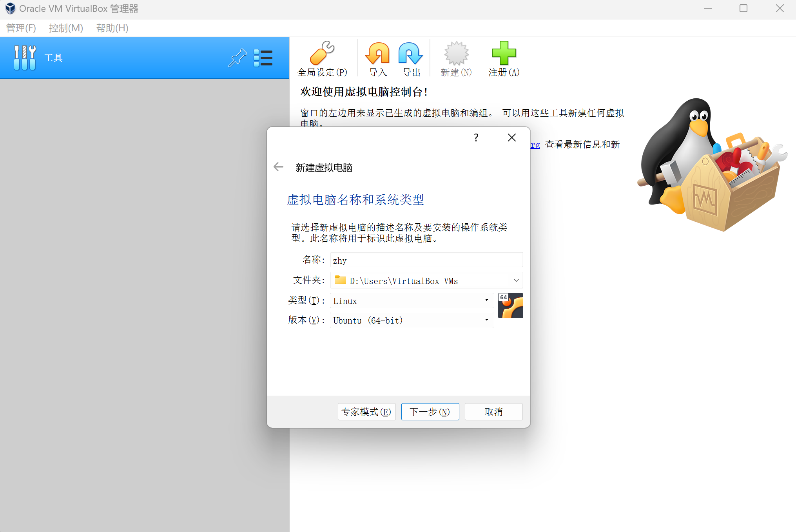Viewport: 796px width, 532px height.
Task: Open the Version (版本) Ubuntu dropdown
Action: pos(412,320)
